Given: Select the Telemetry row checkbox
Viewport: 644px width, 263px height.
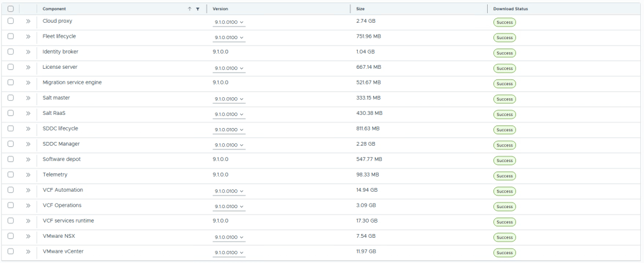Looking at the screenshot, I should tap(11, 175).
